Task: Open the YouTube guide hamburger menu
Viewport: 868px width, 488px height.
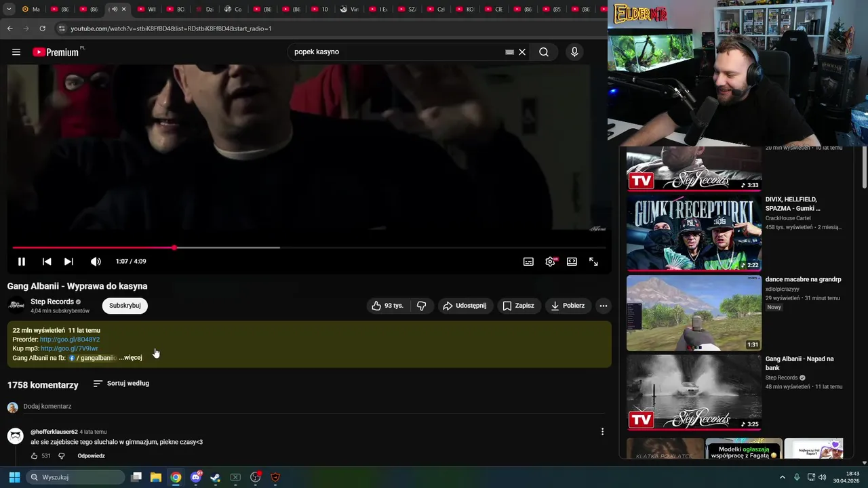Action: pos(16,52)
